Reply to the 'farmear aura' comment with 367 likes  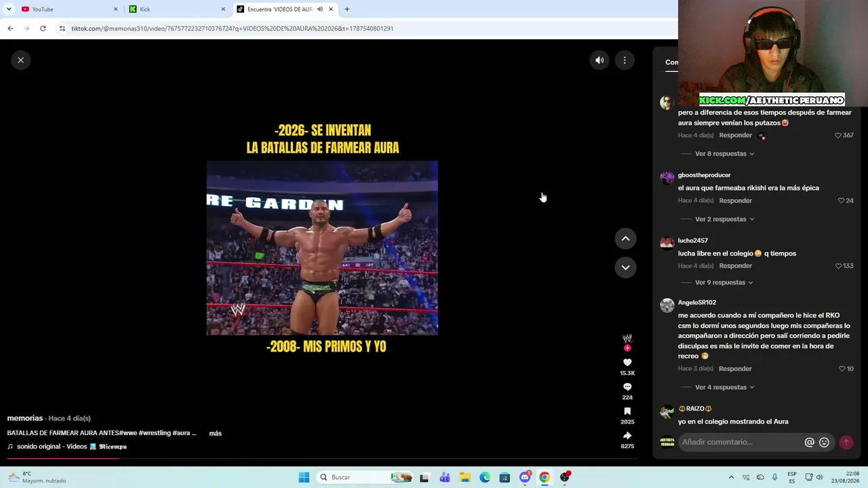click(x=735, y=136)
